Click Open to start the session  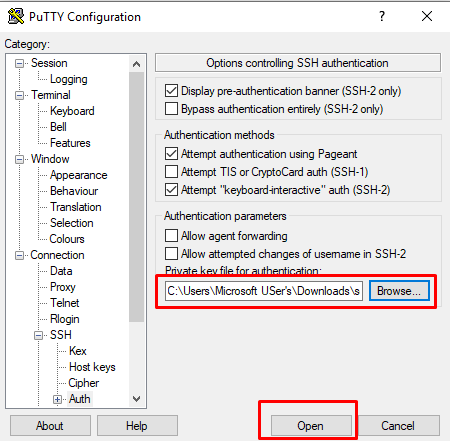(x=311, y=426)
